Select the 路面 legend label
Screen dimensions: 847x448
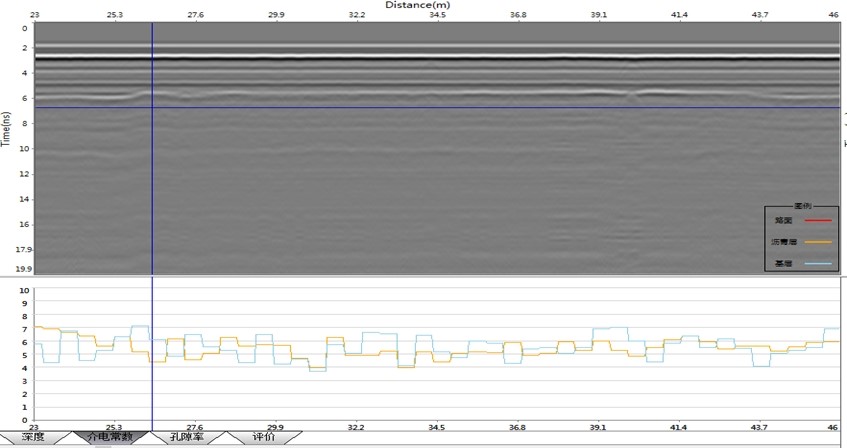(x=783, y=219)
